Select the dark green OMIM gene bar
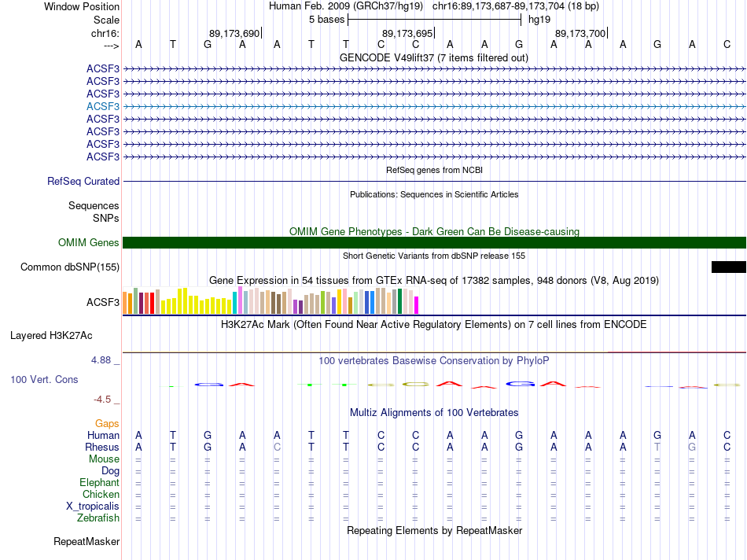 point(434,242)
